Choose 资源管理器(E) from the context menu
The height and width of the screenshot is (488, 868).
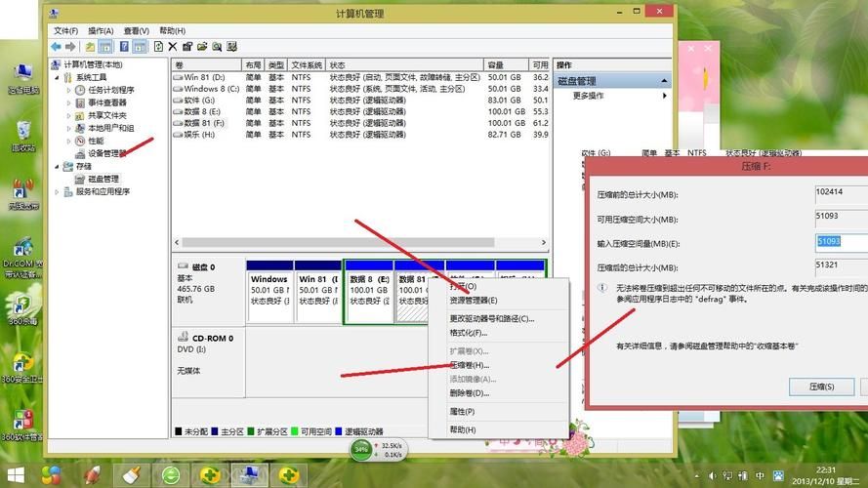pyautogui.click(x=498, y=301)
